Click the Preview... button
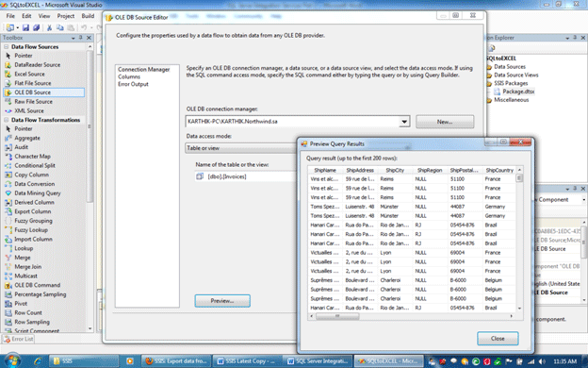 coord(222,301)
